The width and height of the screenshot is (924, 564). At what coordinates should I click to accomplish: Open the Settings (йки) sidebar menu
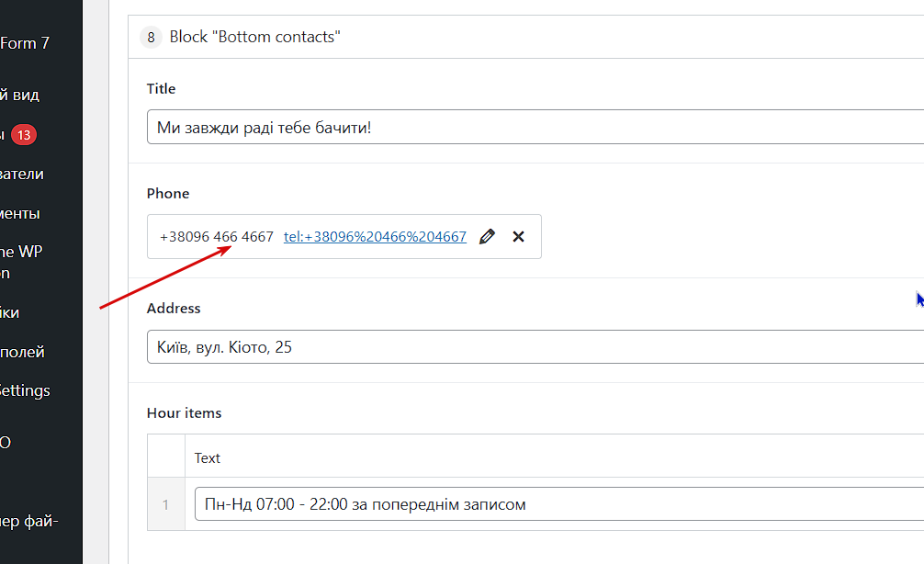tap(11, 312)
